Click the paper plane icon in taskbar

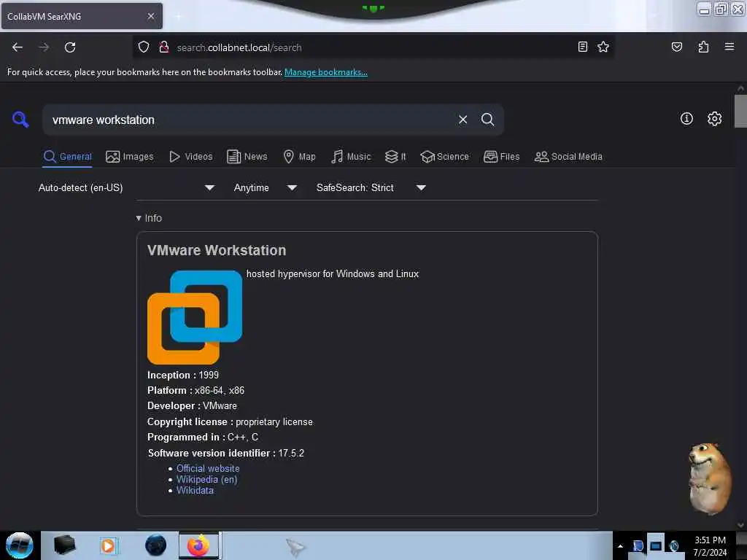(x=295, y=547)
